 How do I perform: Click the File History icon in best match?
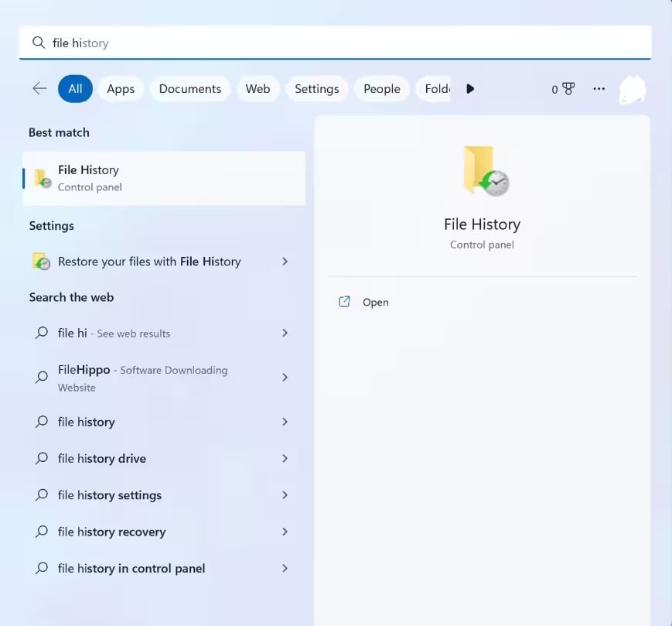43,179
